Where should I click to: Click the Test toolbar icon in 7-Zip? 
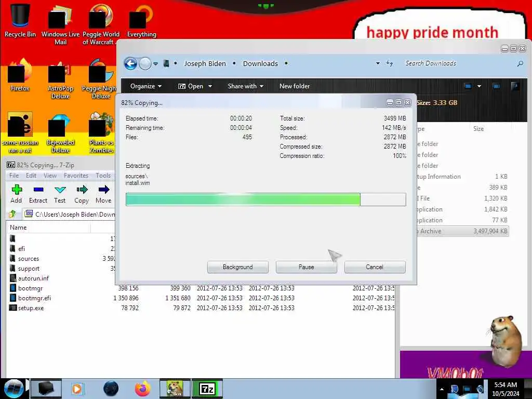(x=60, y=194)
